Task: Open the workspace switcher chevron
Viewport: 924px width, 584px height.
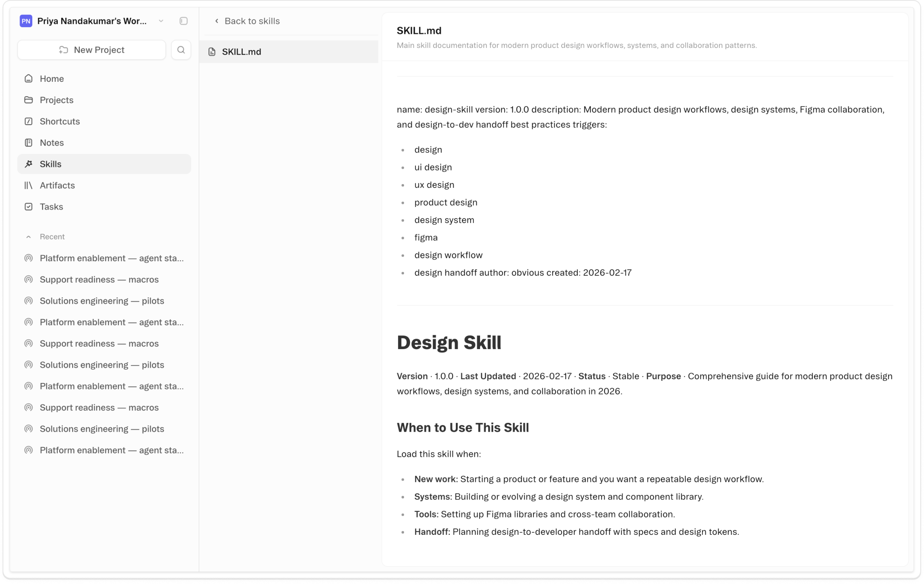Action: click(x=161, y=21)
